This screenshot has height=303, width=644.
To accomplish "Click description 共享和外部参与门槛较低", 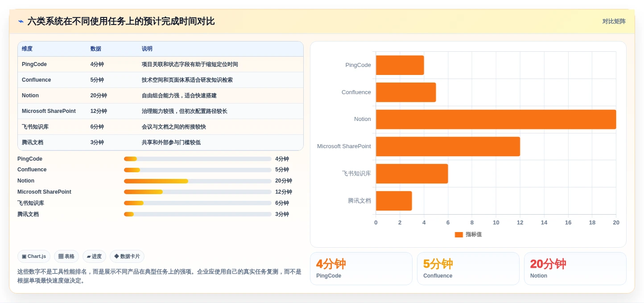I will [171, 142].
